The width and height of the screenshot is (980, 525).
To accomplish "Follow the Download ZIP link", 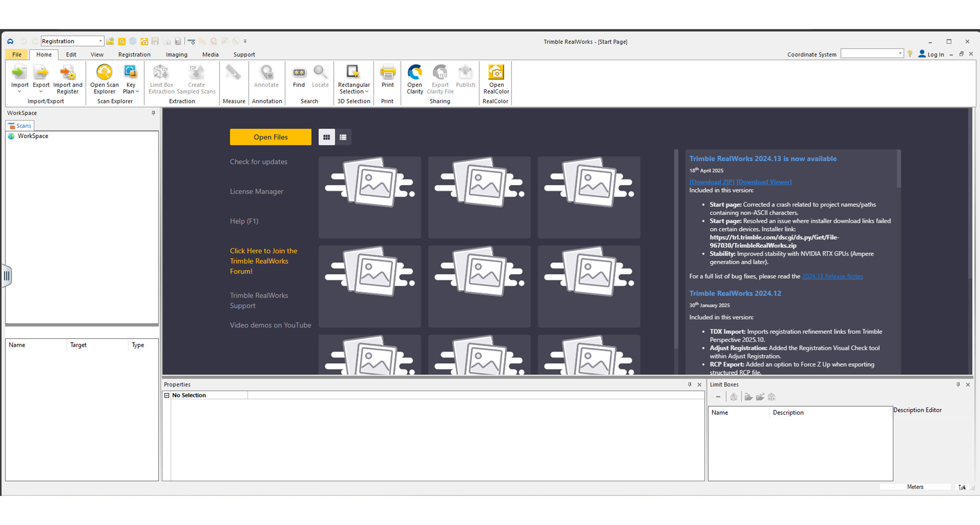I will (x=712, y=182).
